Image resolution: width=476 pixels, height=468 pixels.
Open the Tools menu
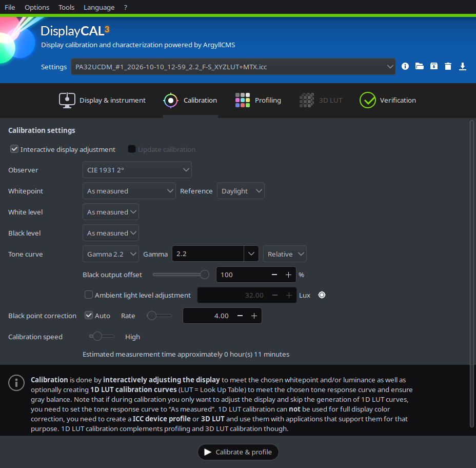point(66,7)
